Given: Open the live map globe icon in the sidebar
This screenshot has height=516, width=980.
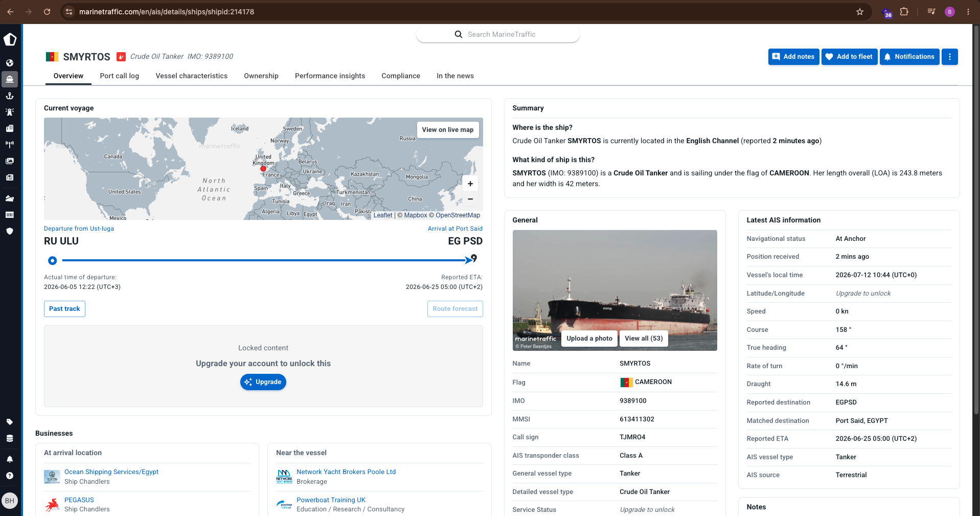Looking at the screenshot, I should [10, 63].
